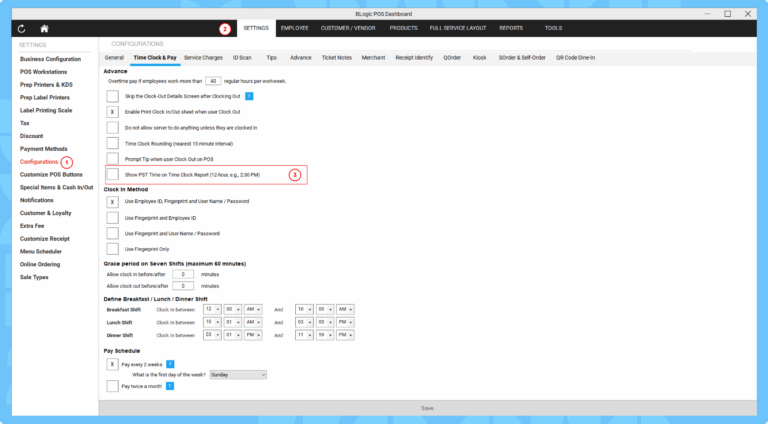The height and width of the screenshot is (424, 768).
Task: Open Lunch Shift start minute dropdown
Action: pyautogui.click(x=233, y=322)
